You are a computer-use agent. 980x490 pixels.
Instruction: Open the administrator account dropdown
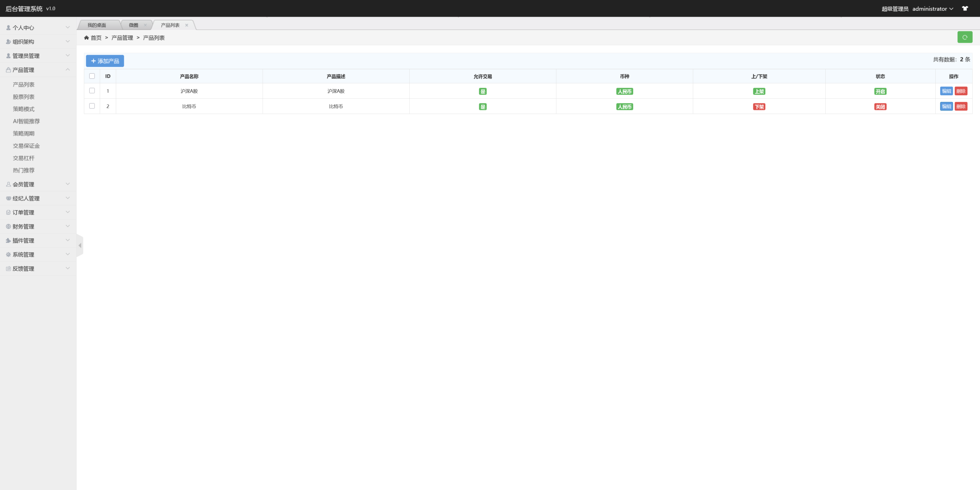tap(933, 8)
